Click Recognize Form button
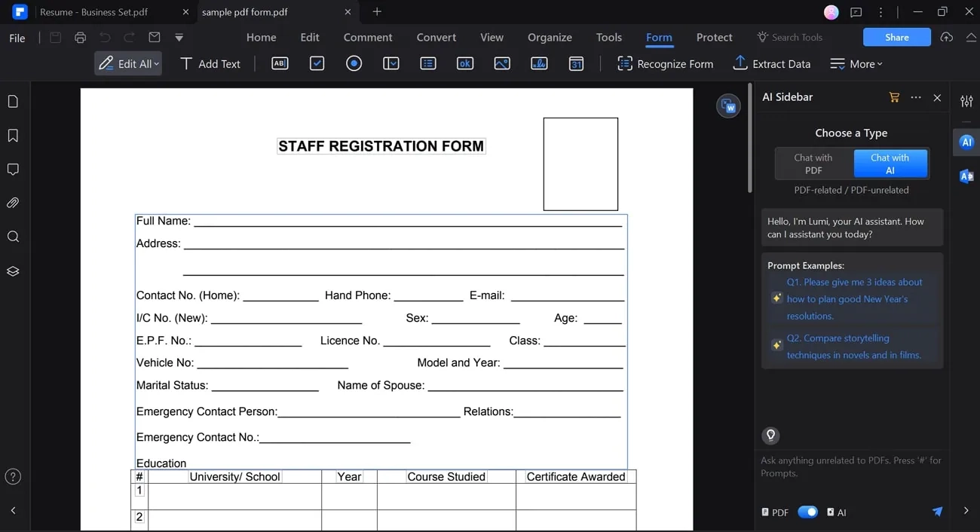Viewport: 980px width, 532px height. click(x=665, y=64)
